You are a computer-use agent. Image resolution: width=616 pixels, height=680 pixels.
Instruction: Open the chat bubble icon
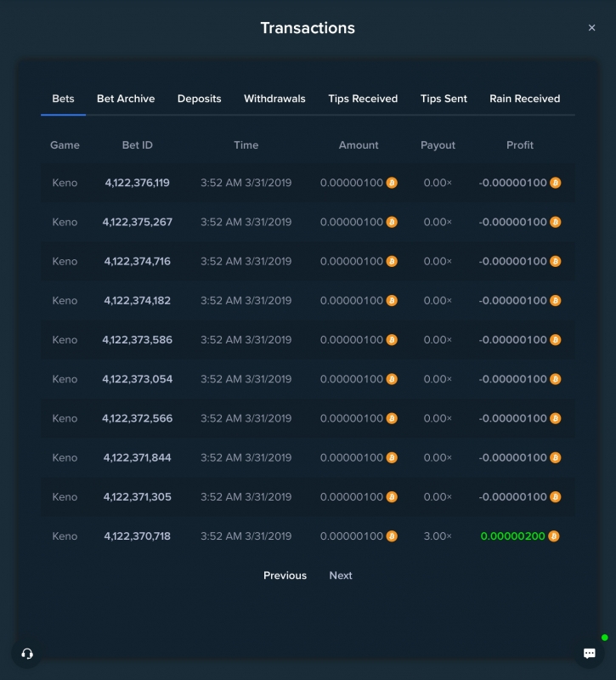coord(589,654)
